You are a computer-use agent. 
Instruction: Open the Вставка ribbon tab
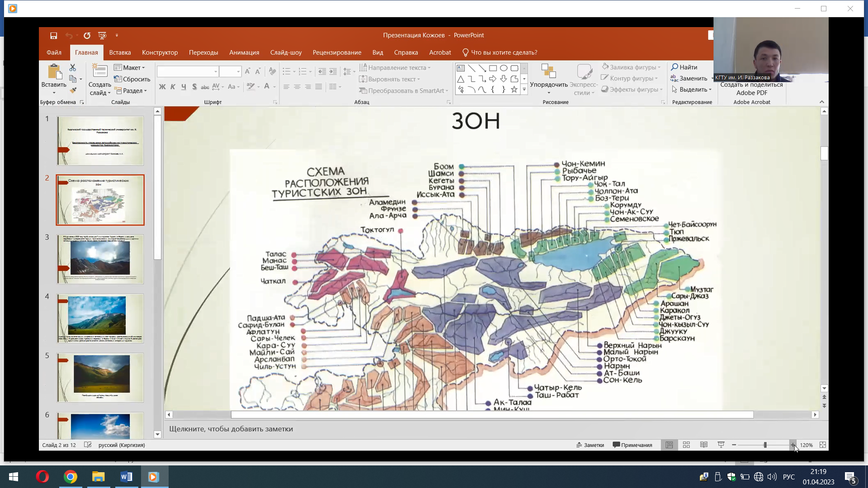click(120, 52)
